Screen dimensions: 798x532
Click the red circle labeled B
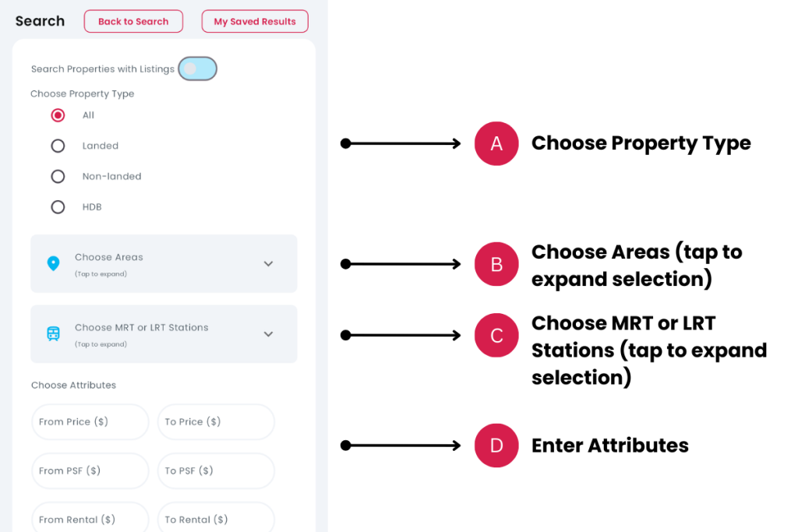tap(496, 264)
